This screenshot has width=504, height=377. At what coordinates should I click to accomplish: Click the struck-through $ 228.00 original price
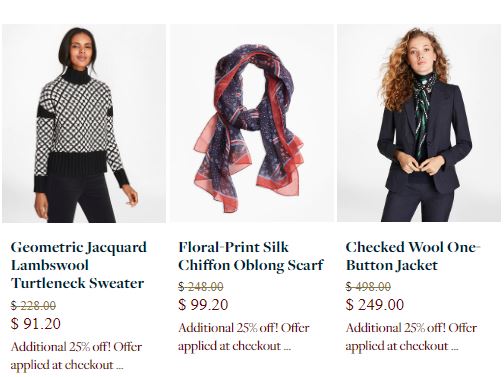33,305
